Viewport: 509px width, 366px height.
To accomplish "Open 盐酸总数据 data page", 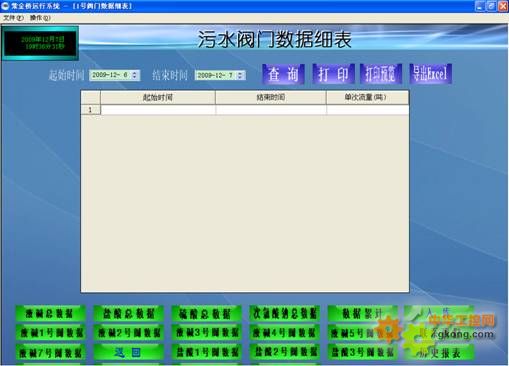I will click(128, 313).
